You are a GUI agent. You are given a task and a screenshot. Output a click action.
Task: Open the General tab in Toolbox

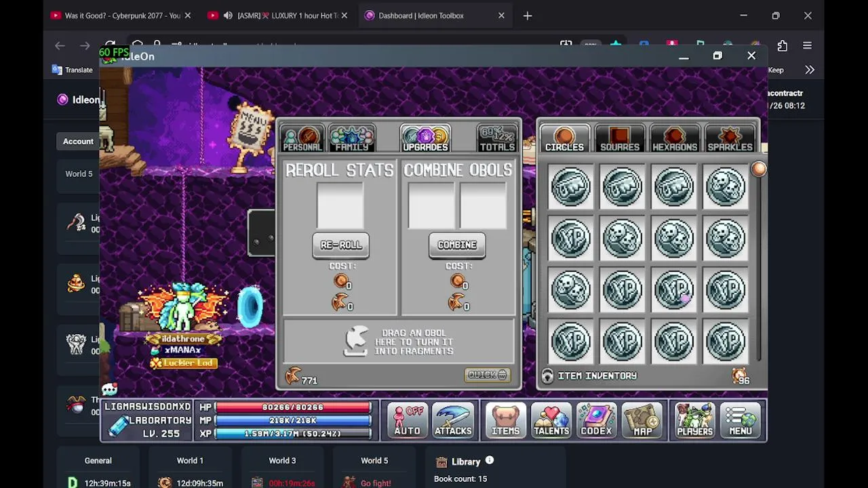tap(98, 461)
